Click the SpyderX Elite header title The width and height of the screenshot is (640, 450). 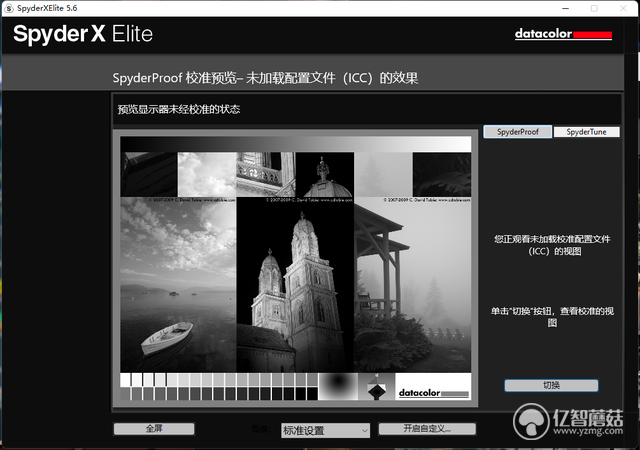pyautogui.click(x=83, y=34)
